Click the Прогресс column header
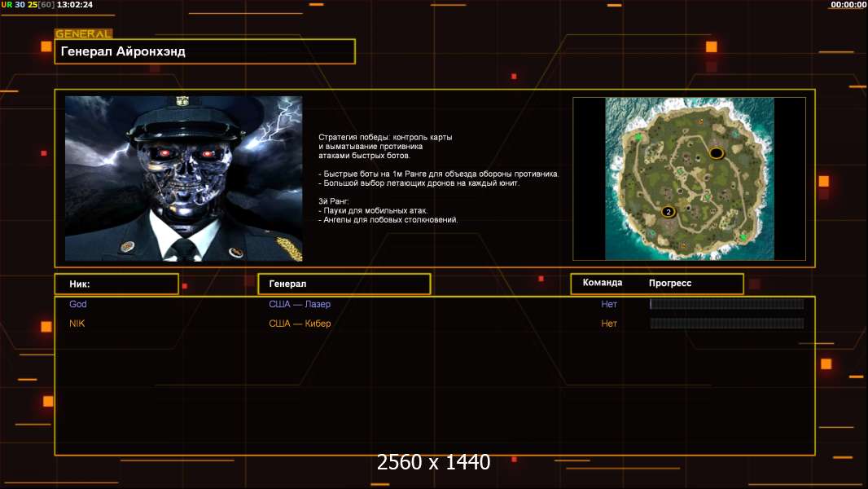Viewport: 868px width, 489px height. pos(670,283)
